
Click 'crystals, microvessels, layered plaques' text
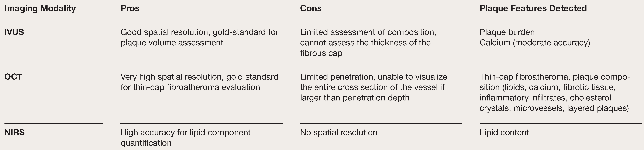point(554,108)
